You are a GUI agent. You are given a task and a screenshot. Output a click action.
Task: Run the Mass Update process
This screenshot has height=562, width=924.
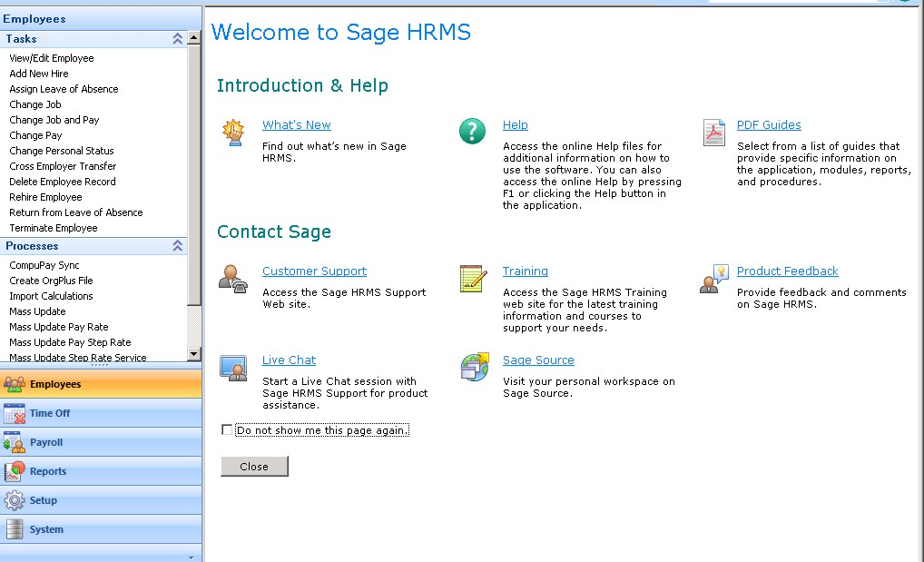[37, 311]
